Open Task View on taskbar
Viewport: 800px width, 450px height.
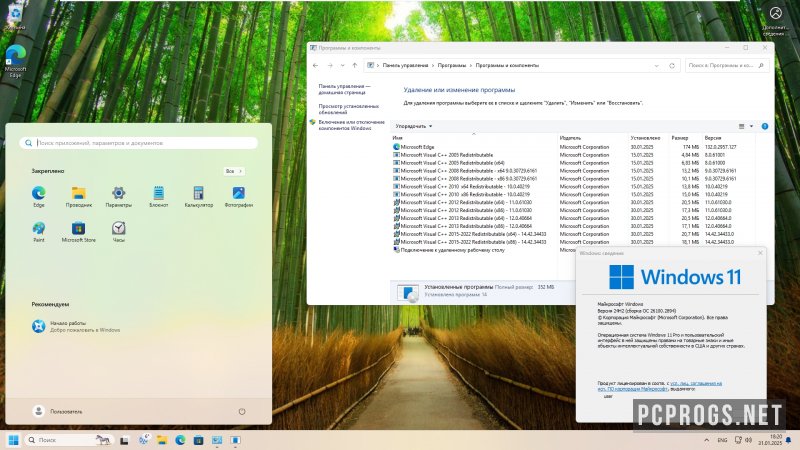[x=124, y=440]
